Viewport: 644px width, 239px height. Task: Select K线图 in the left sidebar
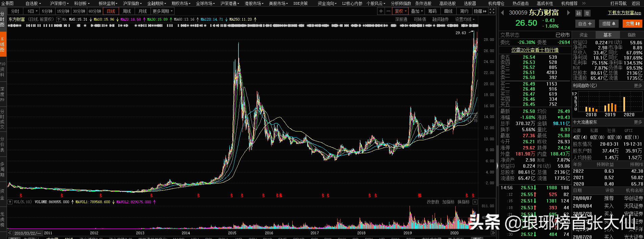[x=2, y=44]
